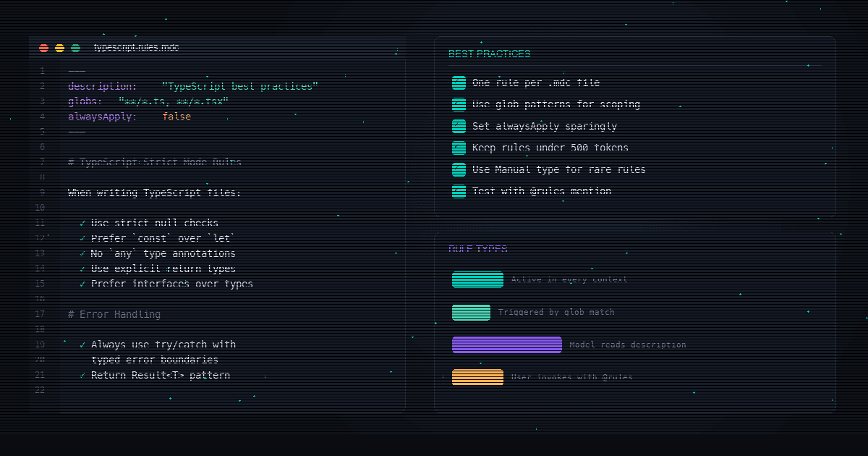The image size is (868, 456).
Task: Click the "RULE TYPES" panel heading
Action: (478, 249)
